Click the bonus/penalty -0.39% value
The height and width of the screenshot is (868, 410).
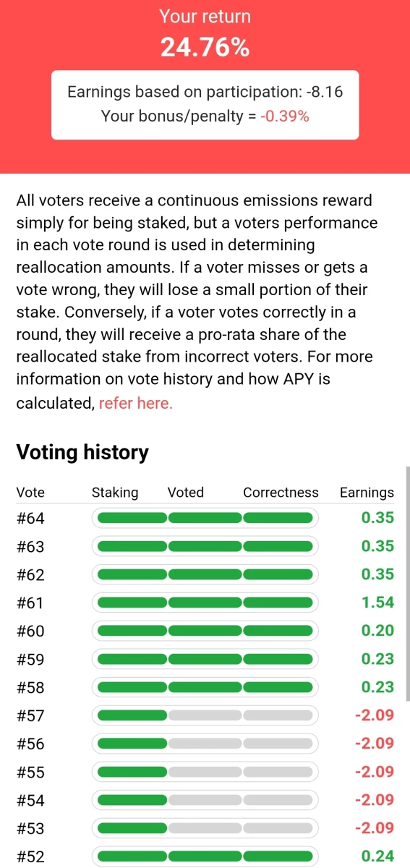[285, 116]
